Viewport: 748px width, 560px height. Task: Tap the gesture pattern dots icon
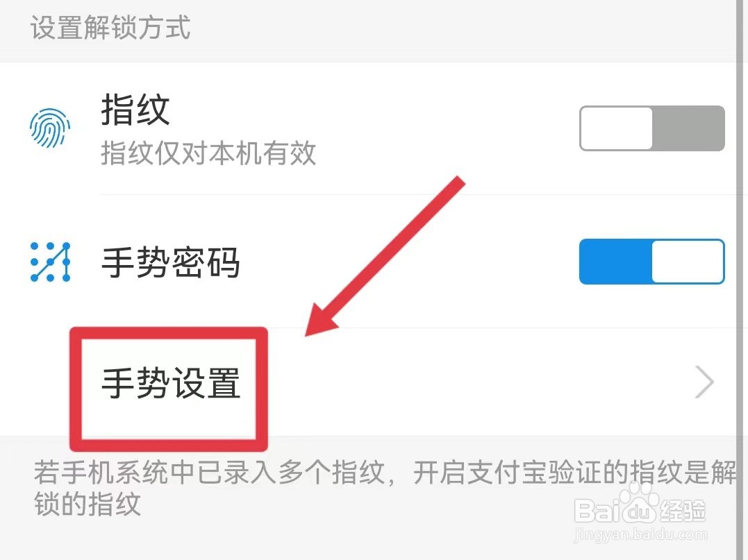50,262
